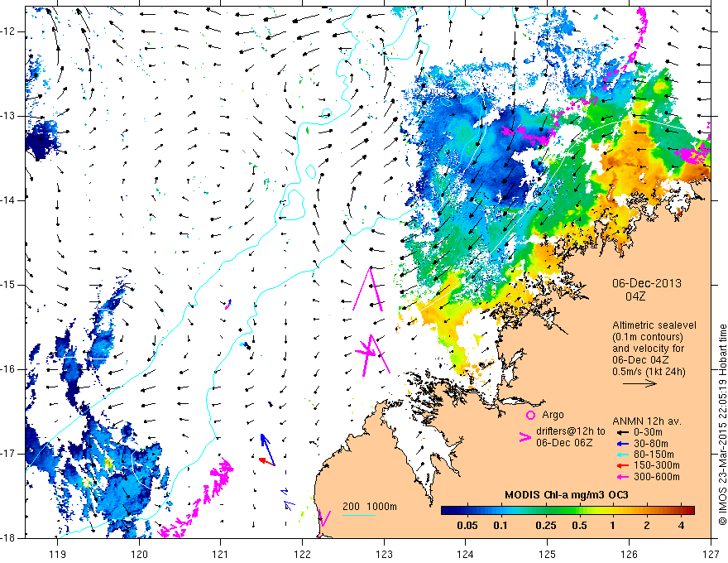Viewport: 728px width, 563px height.
Task: Click the date label 06-Dec-2013
Action: [x=647, y=283]
